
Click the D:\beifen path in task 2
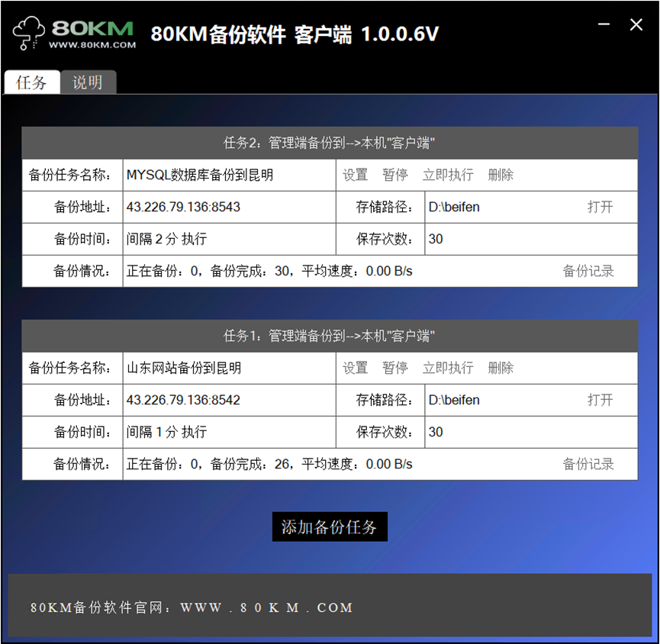[x=454, y=207]
